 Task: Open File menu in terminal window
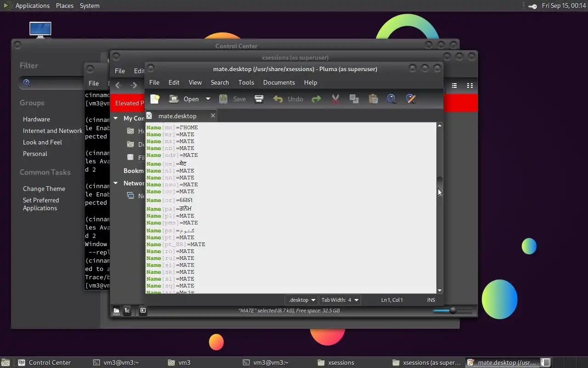tap(94, 83)
